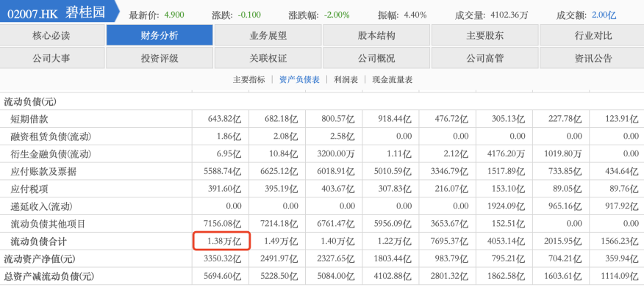Screen dimensions: 644x287
Task: Open the 投资评级 tab
Action: pyautogui.click(x=160, y=58)
